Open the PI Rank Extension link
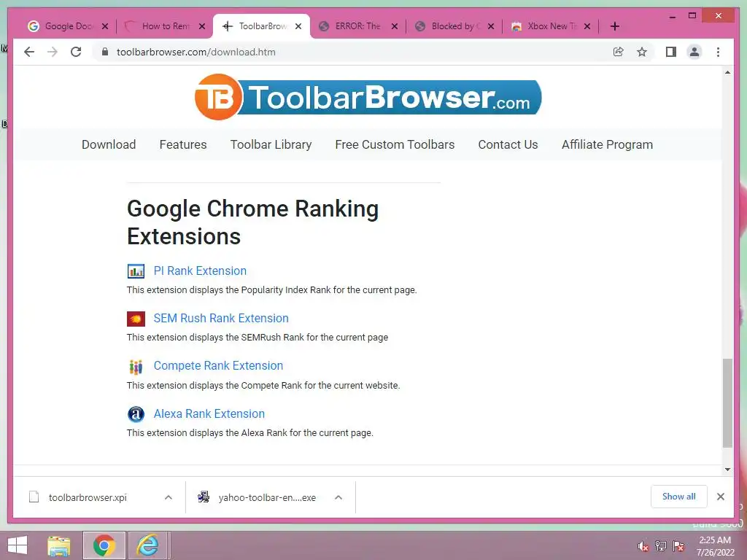The width and height of the screenshot is (747, 560). [200, 271]
